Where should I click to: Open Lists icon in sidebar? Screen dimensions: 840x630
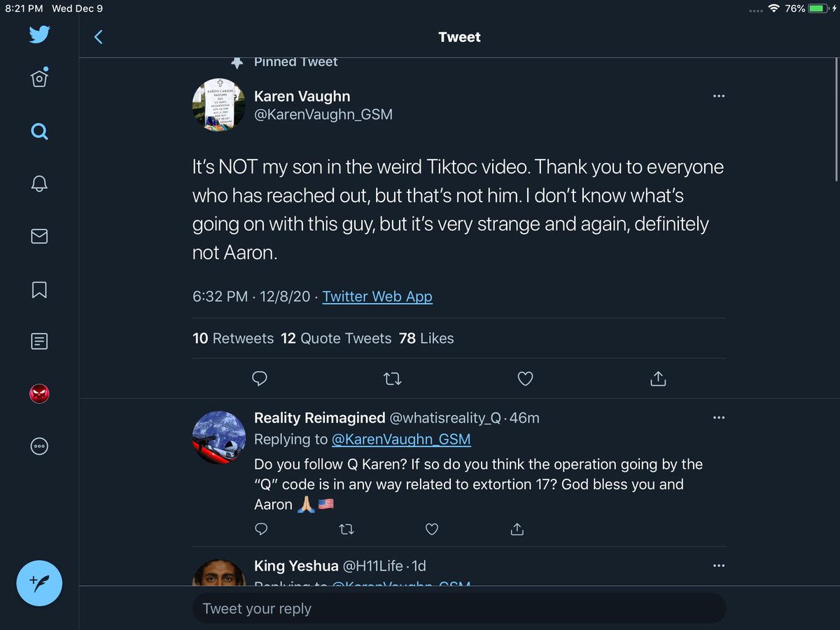tap(39, 342)
